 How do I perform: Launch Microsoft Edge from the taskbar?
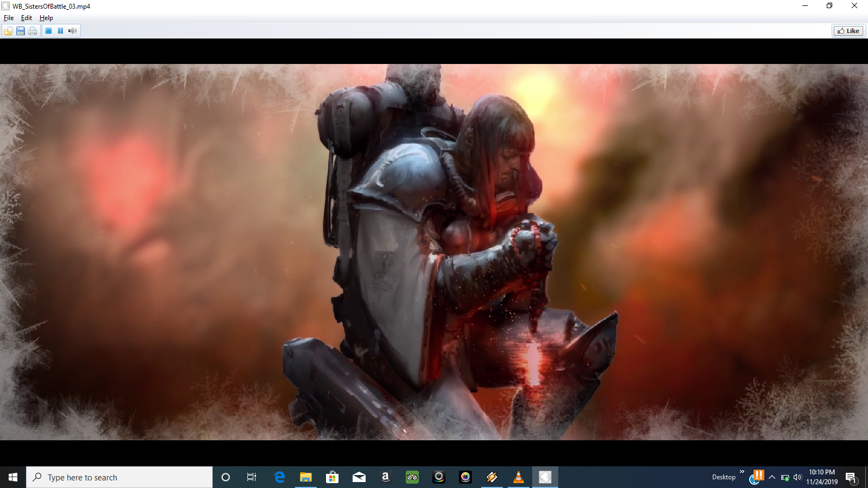(x=279, y=477)
